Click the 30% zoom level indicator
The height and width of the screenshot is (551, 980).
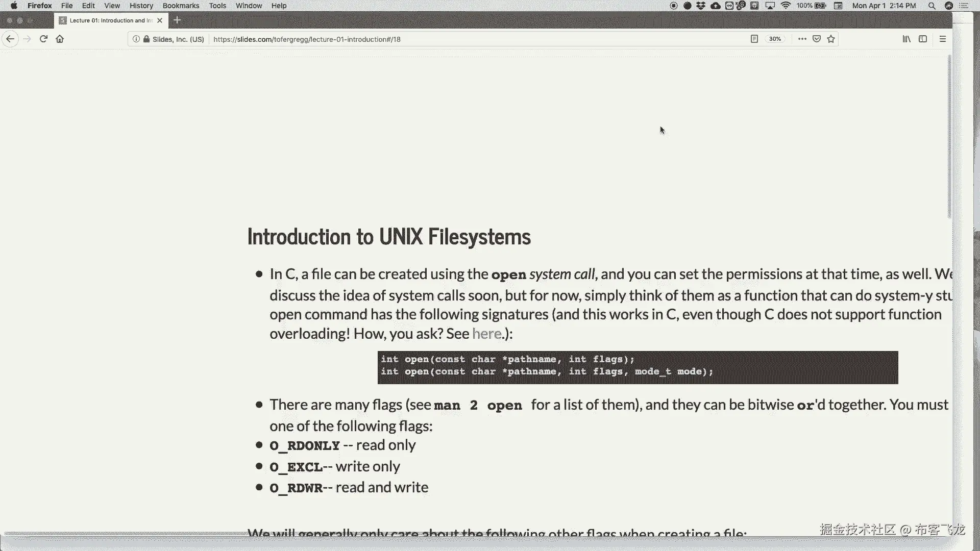(x=775, y=39)
